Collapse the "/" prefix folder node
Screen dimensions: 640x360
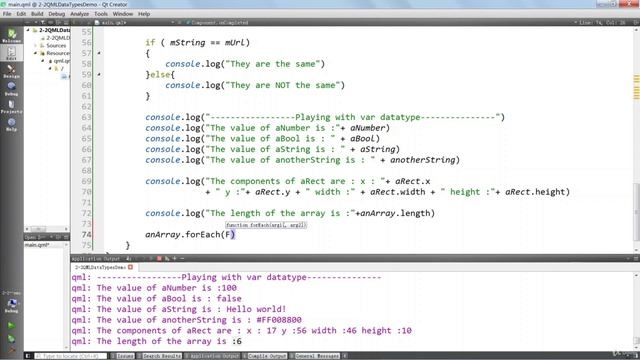pyautogui.click(x=50, y=69)
